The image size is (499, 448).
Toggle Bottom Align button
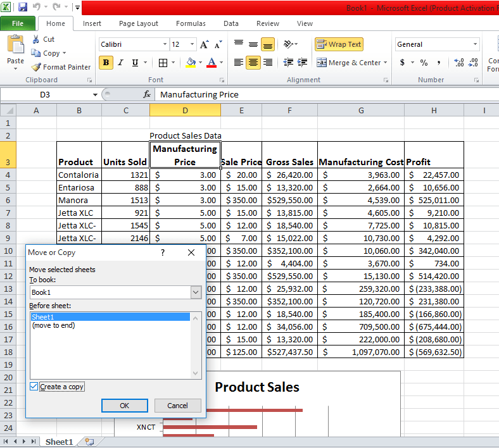point(268,44)
